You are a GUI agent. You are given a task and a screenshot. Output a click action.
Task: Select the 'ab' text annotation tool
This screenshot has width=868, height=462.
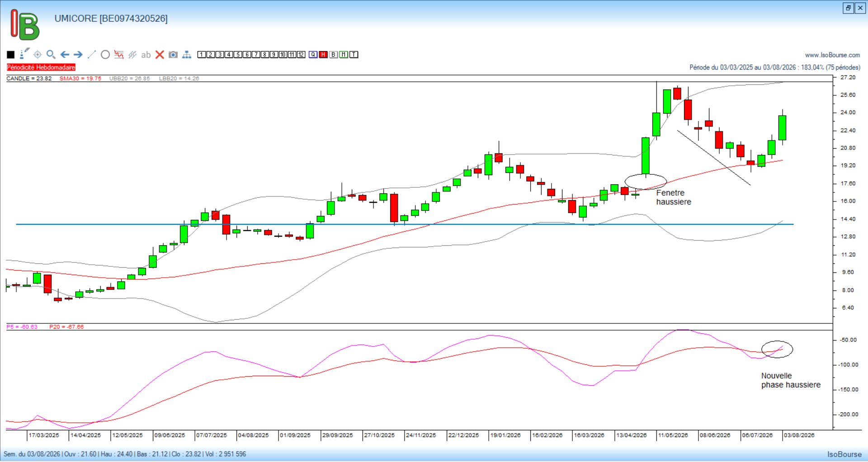pyautogui.click(x=146, y=55)
